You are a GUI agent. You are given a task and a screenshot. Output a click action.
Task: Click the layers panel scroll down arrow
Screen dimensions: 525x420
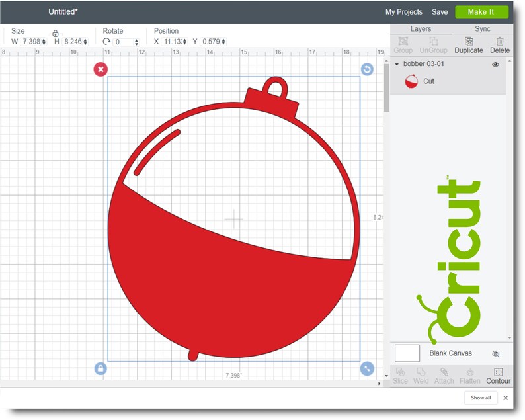point(510,338)
